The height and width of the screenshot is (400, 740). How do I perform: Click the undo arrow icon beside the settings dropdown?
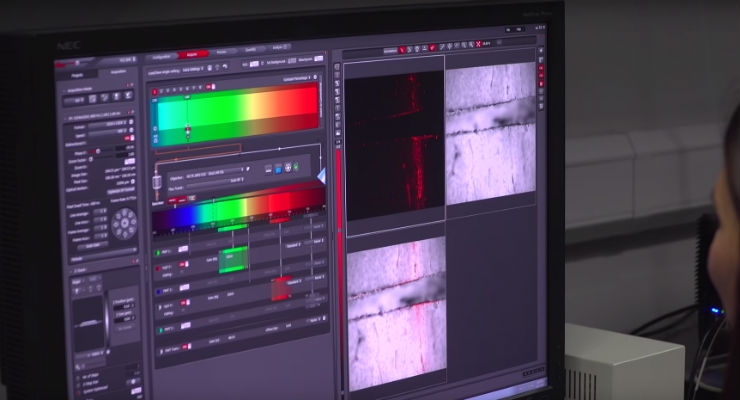[225, 67]
